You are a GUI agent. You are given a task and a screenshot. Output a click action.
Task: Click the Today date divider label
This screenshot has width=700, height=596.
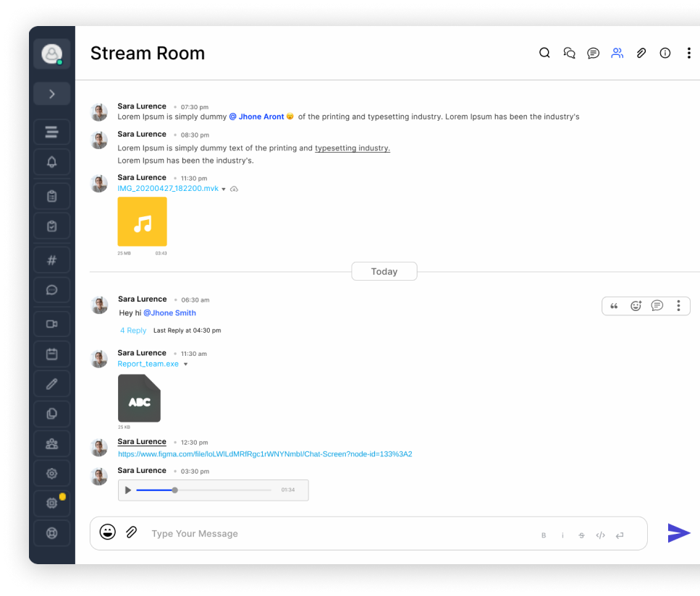(384, 272)
